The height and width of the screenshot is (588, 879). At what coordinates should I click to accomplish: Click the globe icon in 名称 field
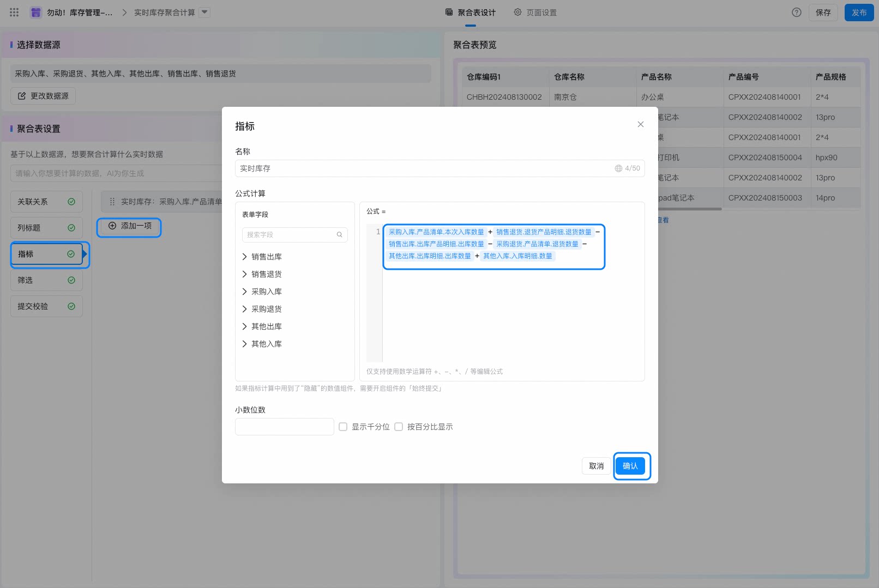click(x=618, y=168)
